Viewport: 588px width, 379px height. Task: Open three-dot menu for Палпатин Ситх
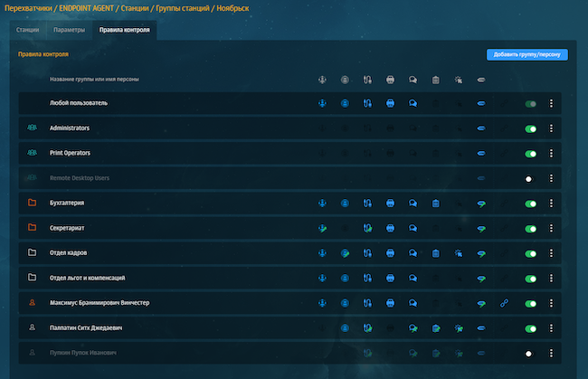pos(551,328)
